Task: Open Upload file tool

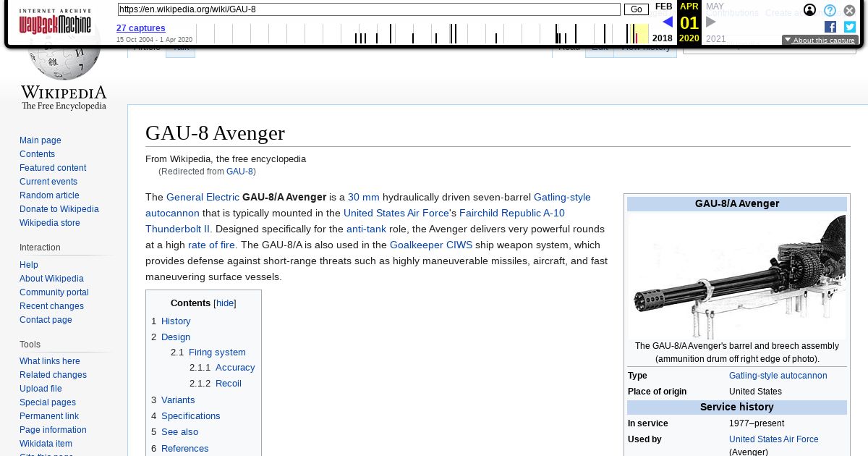Action: click(x=41, y=389)
